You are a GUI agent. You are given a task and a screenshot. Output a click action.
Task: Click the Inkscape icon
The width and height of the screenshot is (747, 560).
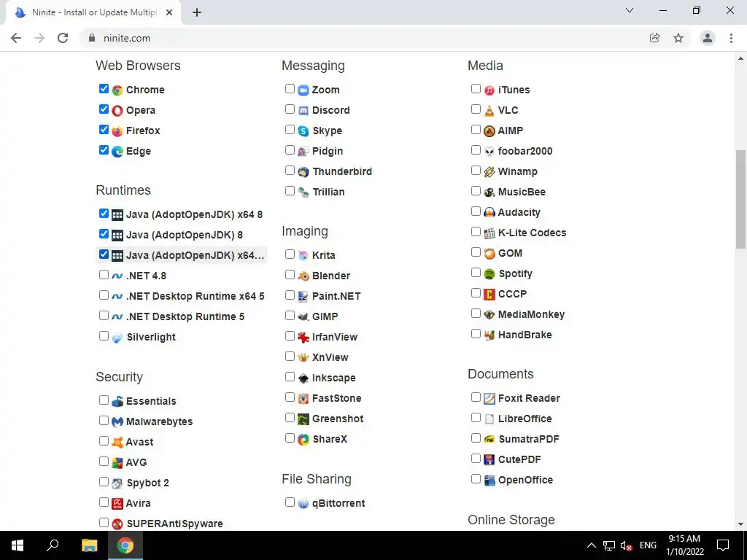coord(303,378)
